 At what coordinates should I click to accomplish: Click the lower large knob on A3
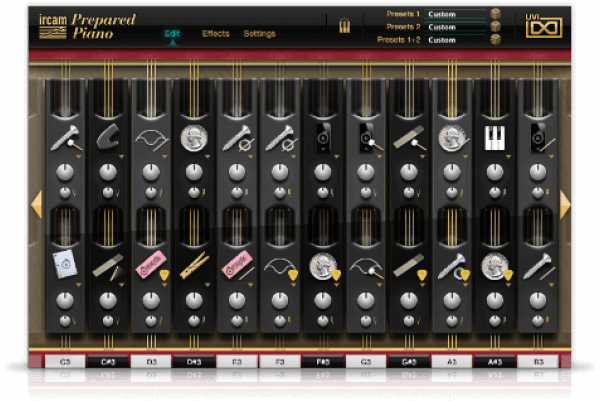coord(452,301)
